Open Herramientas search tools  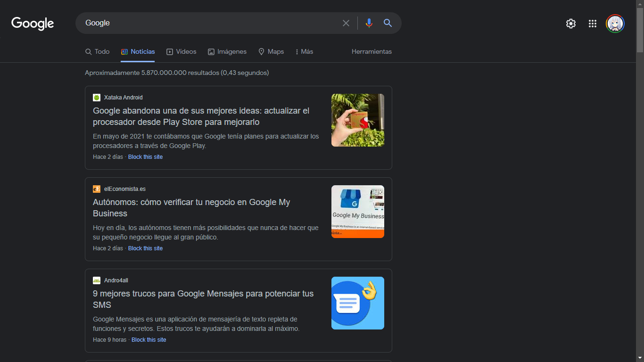coord(372,52)
